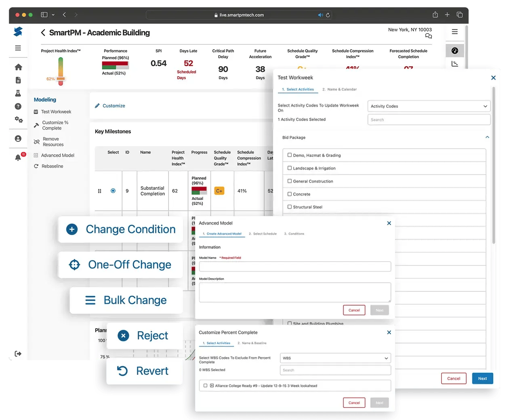Close the Advanced Model dialog
Viewport: 509px width, 420px height.
(389, 223)
